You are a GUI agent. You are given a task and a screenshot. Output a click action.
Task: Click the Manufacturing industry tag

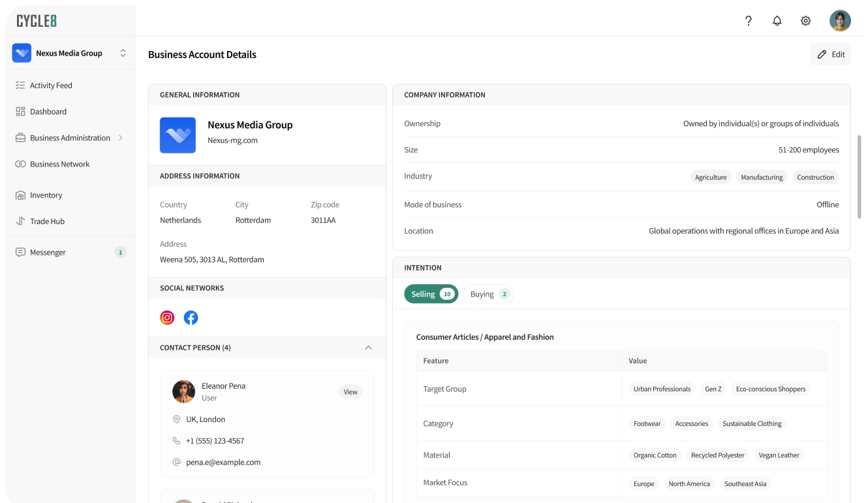[x=762, y=177]
